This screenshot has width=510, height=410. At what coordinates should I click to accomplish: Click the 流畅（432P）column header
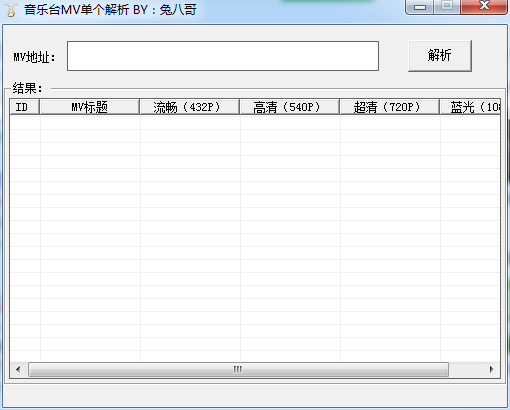coord(190,107)
